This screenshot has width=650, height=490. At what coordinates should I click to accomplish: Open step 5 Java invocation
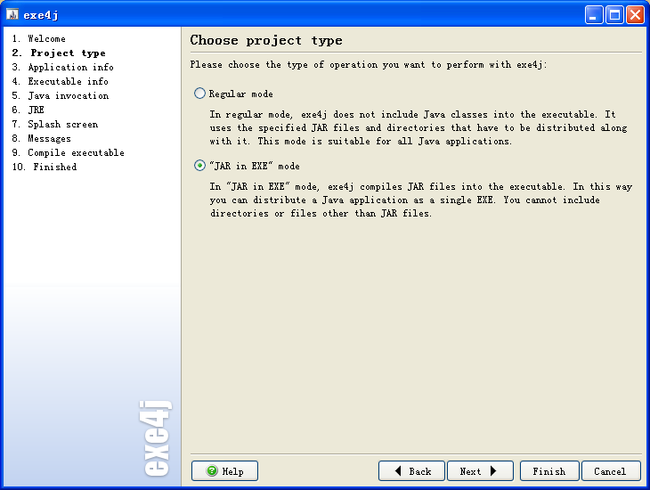pyautogui.click(x=60, y=96)
